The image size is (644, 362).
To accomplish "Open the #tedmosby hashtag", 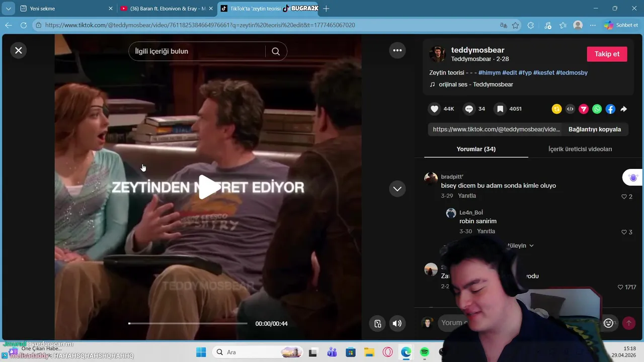I will (x=572, y=72).
